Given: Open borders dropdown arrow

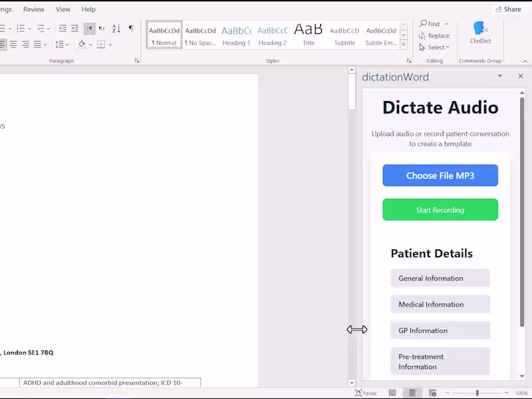Looking at the screenshot, I should pyautogui.click(x=110, y=45).
